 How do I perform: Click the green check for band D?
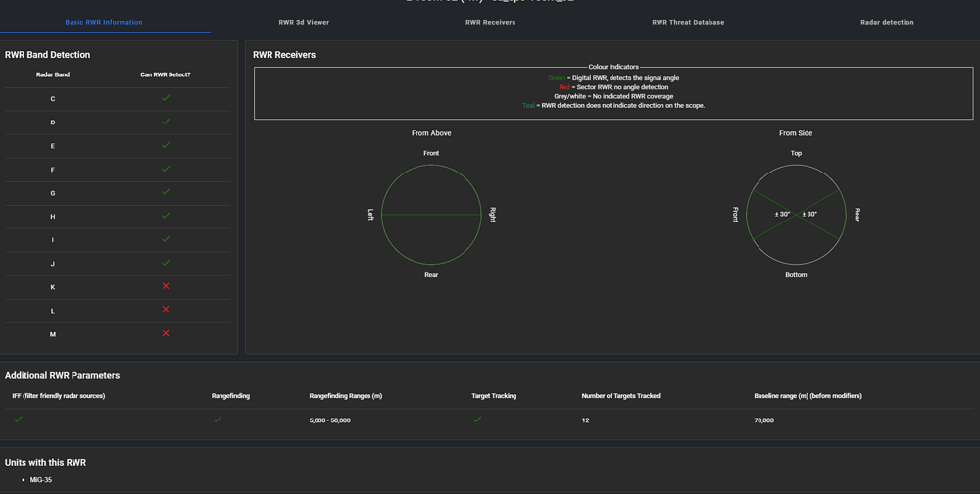click(x=166, y=122)
